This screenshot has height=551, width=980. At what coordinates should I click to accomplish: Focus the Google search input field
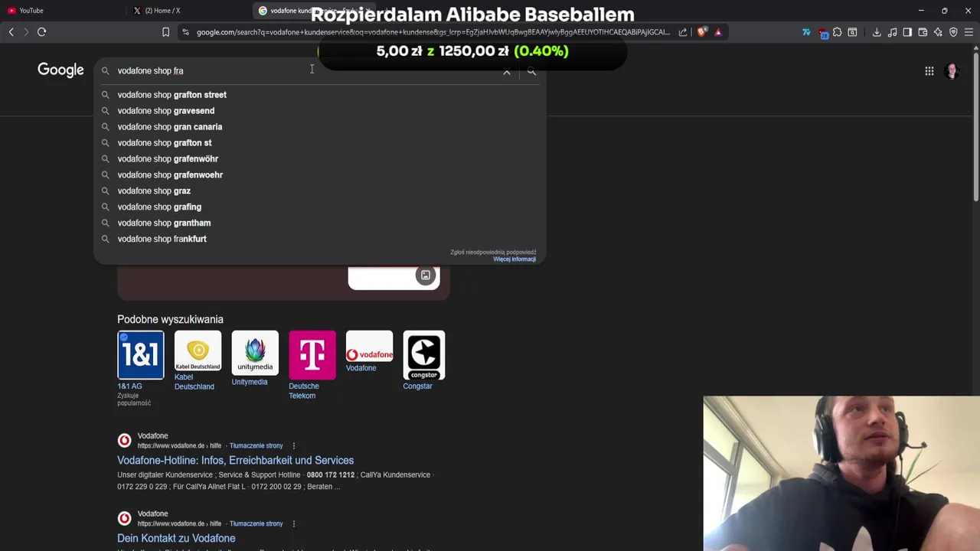tap(306, 70)
